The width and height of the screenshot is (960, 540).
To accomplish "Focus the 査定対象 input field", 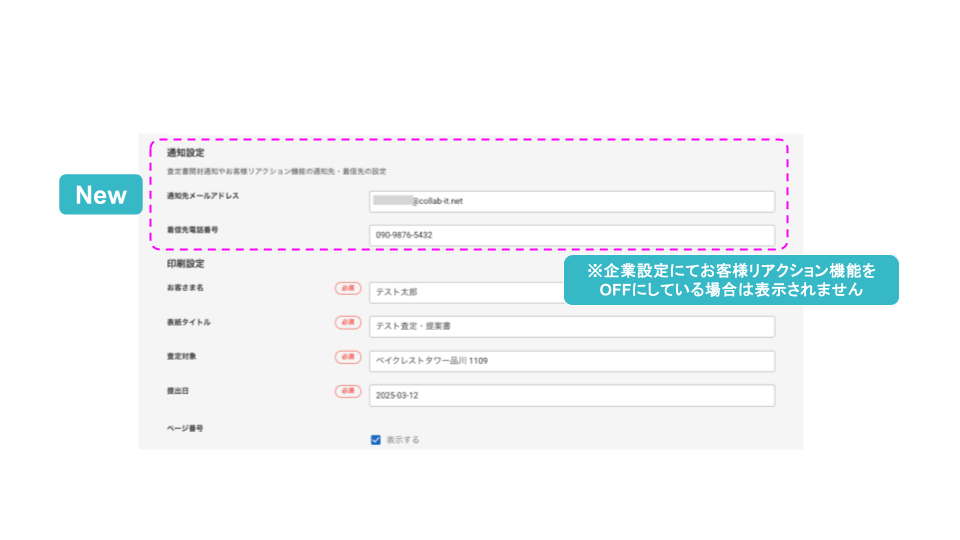I will [571, 360].
